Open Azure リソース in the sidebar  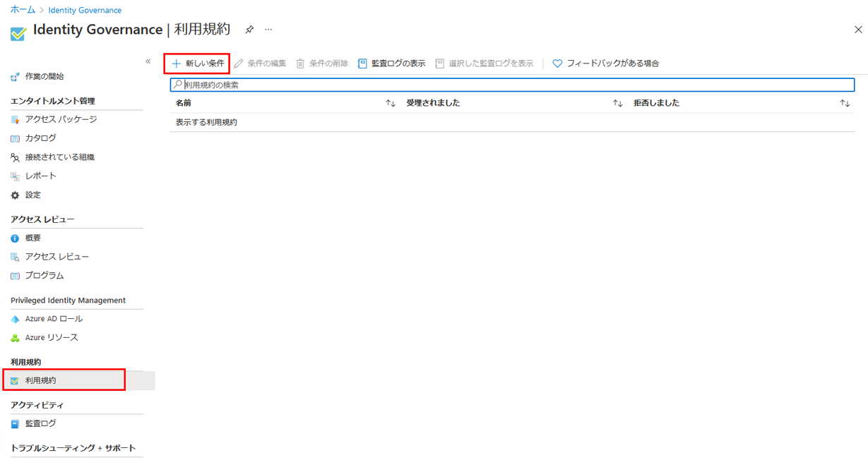tap(50, 337)
